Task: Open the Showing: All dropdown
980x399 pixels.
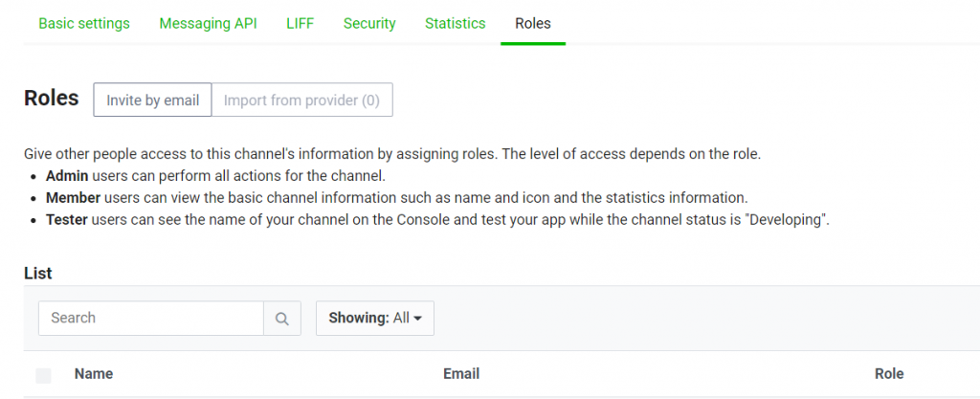Action: tap(375, 319)
